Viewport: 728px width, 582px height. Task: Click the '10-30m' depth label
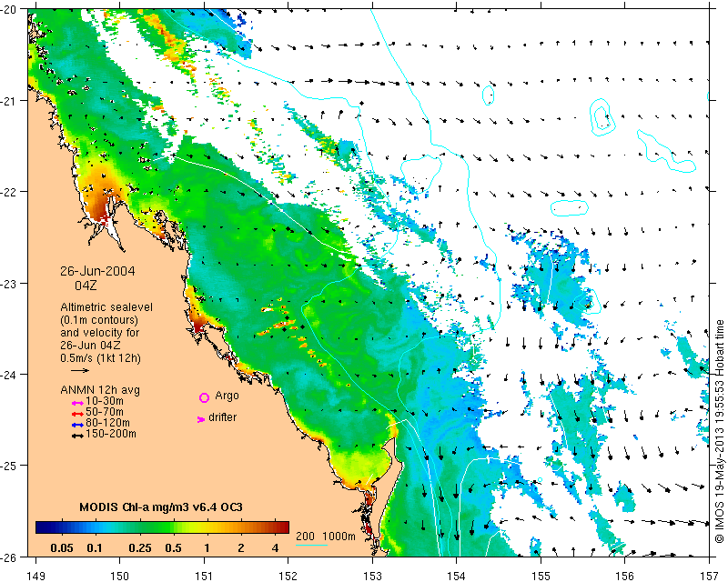click(x=105, y=401)
